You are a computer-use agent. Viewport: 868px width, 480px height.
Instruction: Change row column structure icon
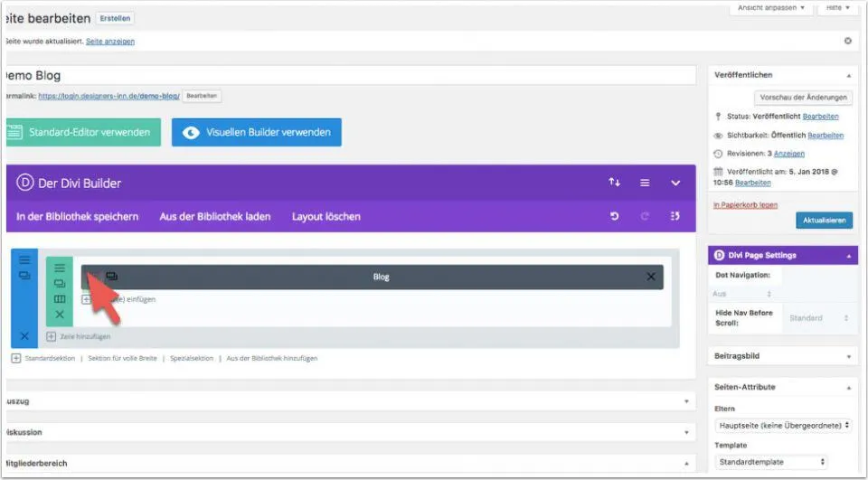coord(60,299)
